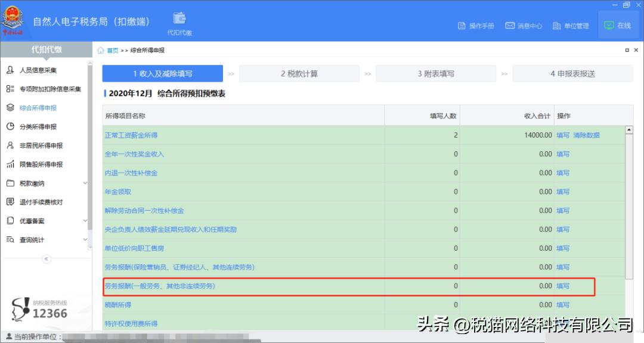Click 清除数据 for 正常工资薪金所得
The image size is (644, 343).
[x=589, y=135]
